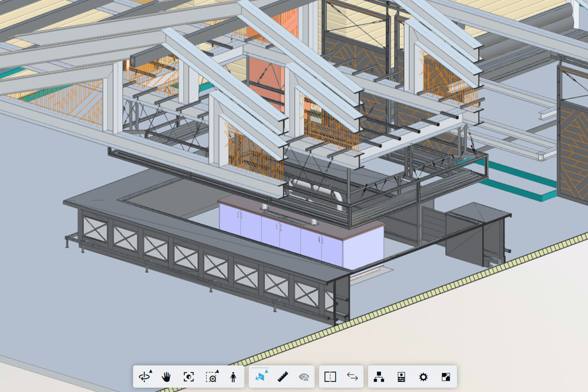Activate the Zoom Window tool
Image resolution: width=588 pixels, height=392 pixels.
[x=212, y=377]
